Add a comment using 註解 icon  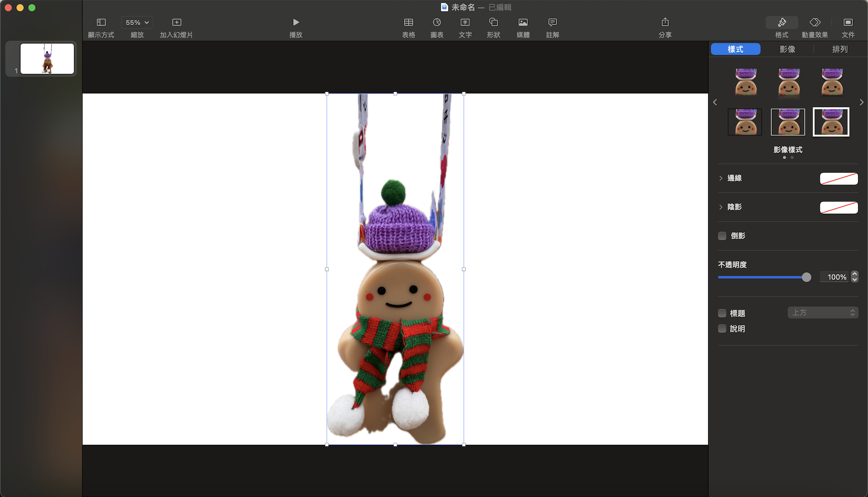552,22
